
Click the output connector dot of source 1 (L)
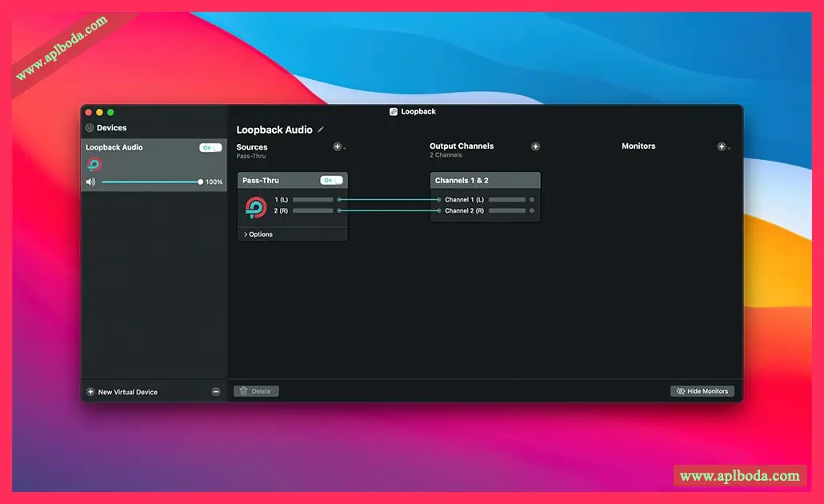pyautogui.click(x=339, y=199)
